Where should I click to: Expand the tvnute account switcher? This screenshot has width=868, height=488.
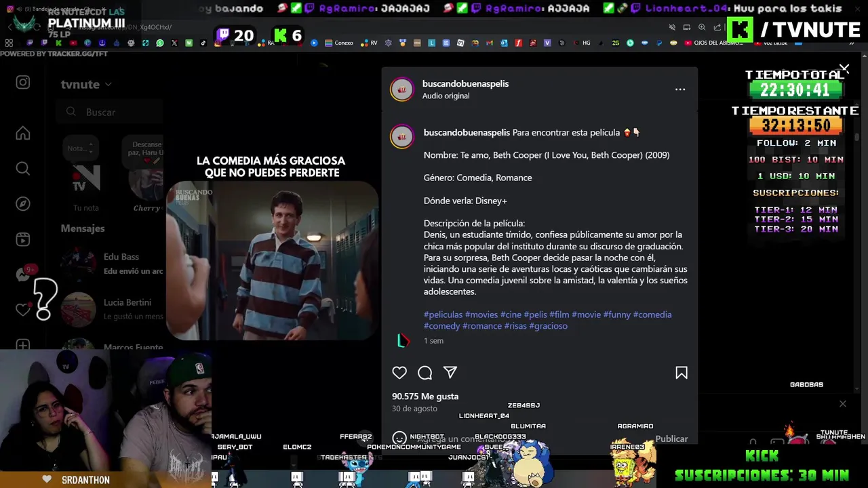(x=86, y=84)
